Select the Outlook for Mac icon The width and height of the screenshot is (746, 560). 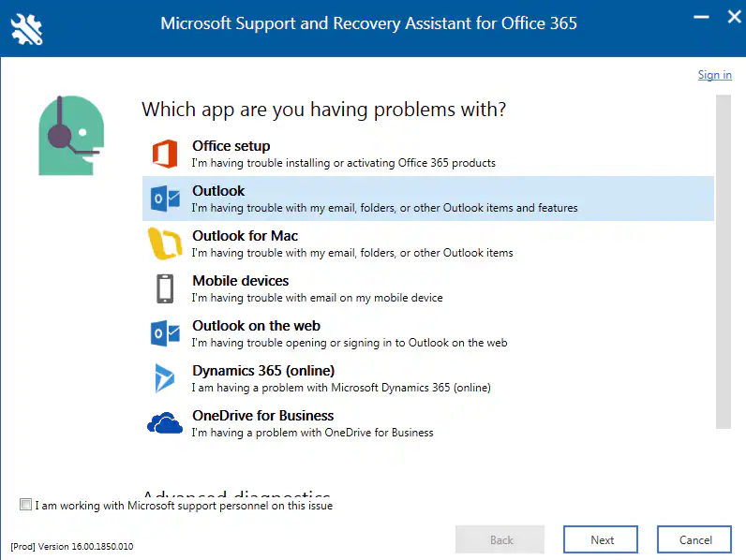click(x=165, y=243)
